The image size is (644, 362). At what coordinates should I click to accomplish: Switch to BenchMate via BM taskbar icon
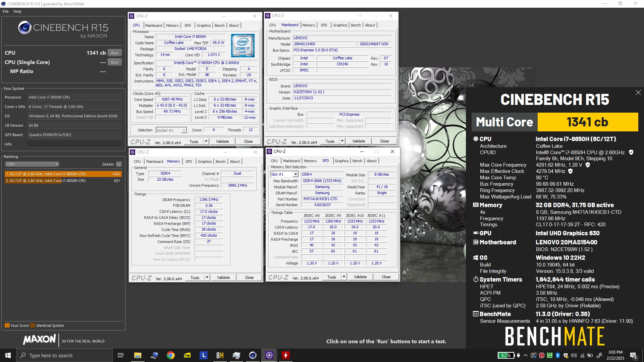[220, 355]
